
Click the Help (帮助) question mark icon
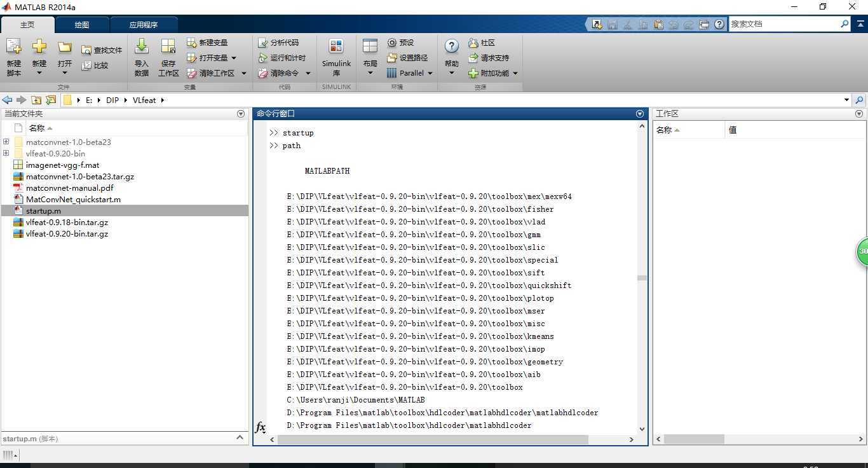[452, 46]
